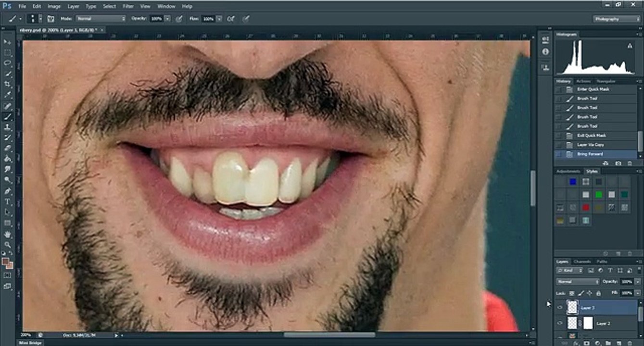Open the Window menu
This screenshot has height=346, width=644.
(166, 6)
